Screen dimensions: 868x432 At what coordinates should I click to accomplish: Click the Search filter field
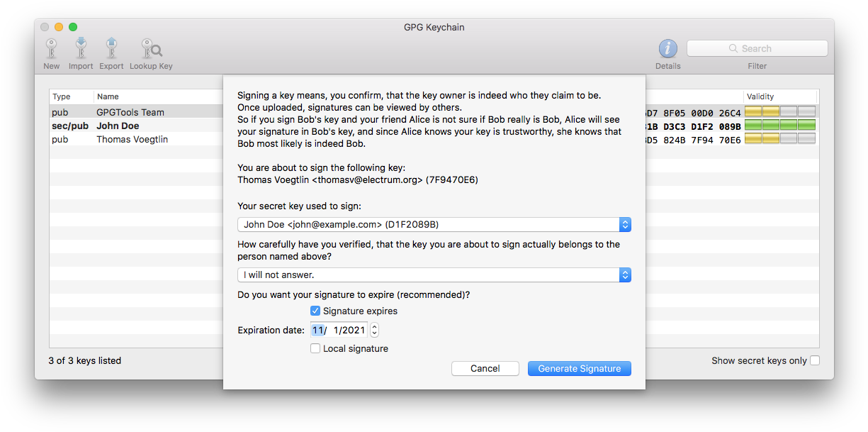pyautogui.click(x=757, y=48)
